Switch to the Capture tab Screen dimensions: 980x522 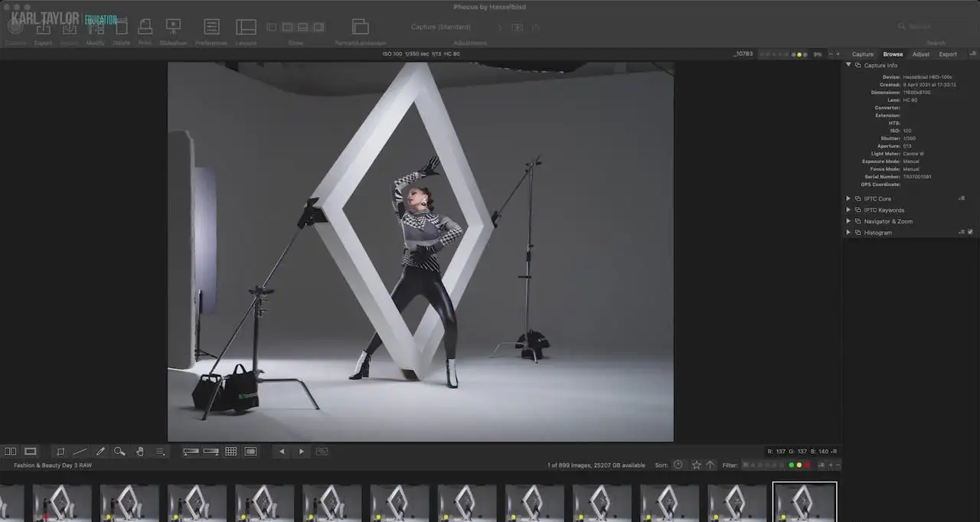coord(863,54)
